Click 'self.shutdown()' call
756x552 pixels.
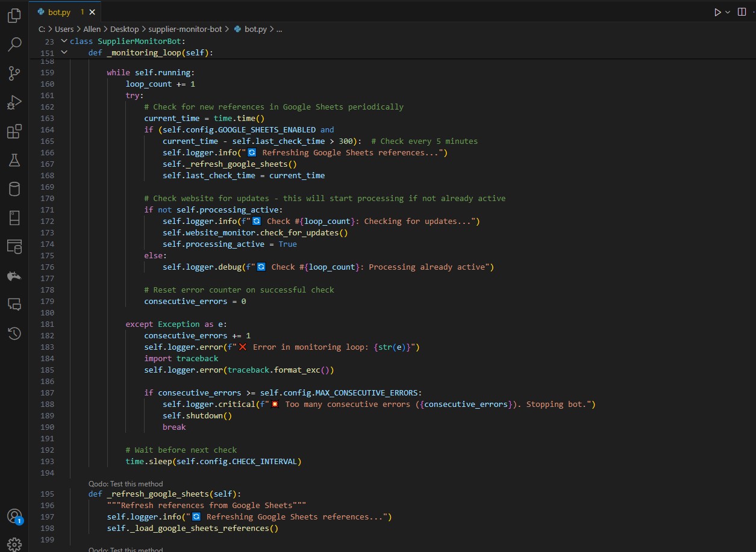pyautogui.click(x=198, y=415)
